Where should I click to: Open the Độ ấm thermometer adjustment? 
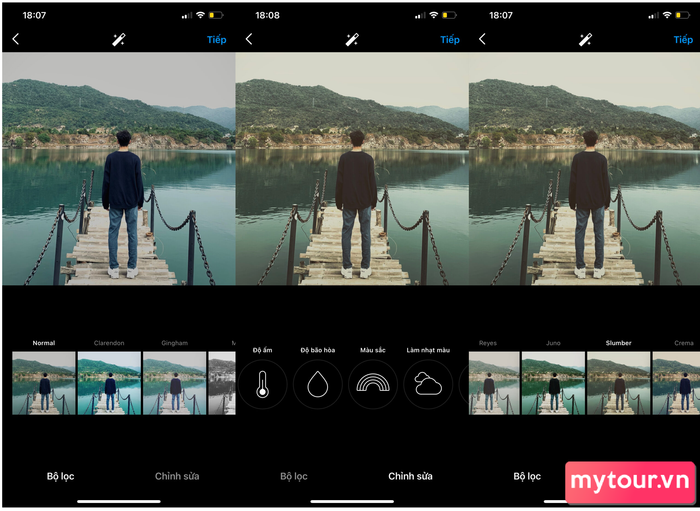262,384
